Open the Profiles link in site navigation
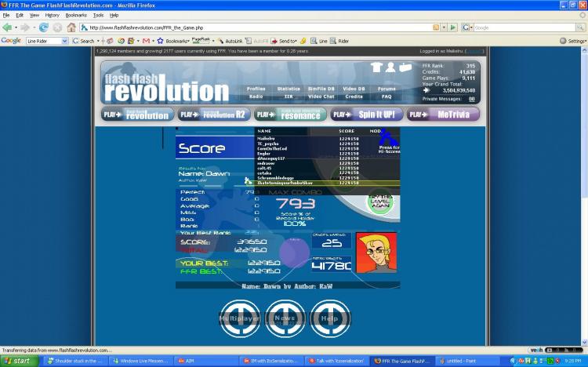588x367 pixels. (x=256, y=89)
